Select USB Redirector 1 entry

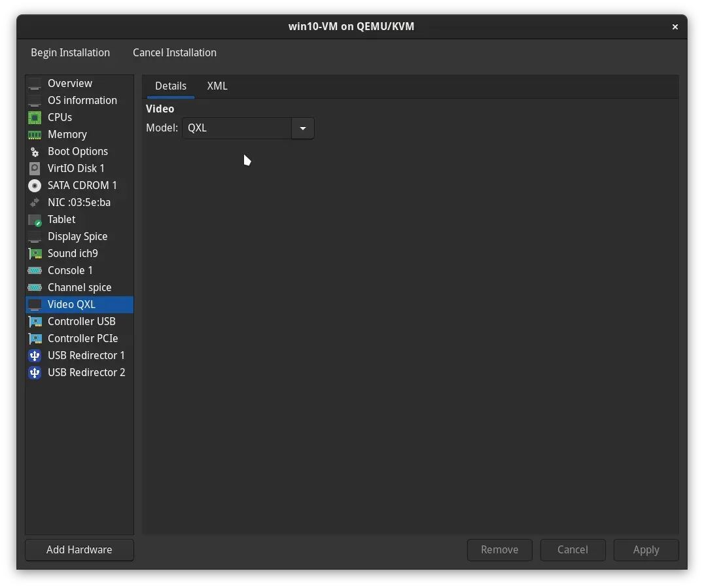[x=79, y=356]
